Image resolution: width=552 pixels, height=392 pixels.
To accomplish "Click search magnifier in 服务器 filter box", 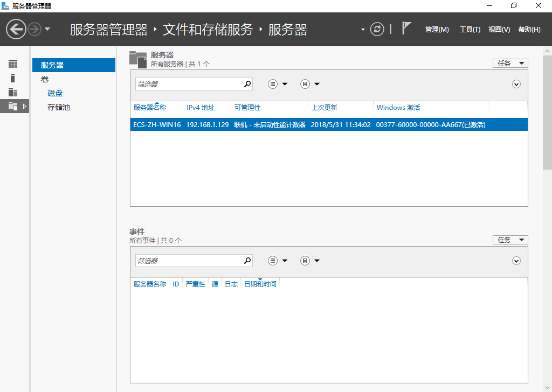I will [x=247, y=84].
